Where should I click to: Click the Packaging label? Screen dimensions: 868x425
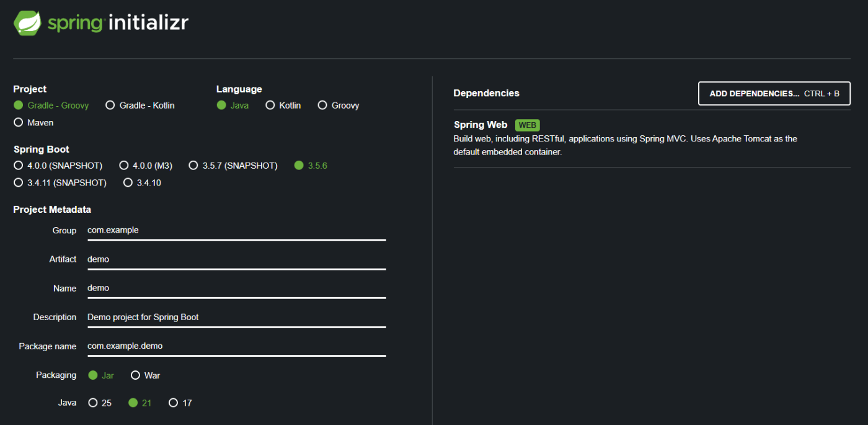56,375
